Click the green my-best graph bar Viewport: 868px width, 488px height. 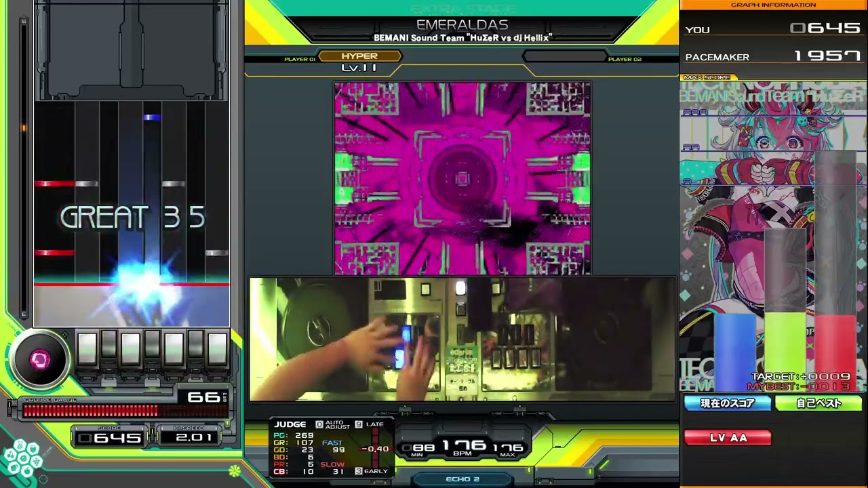coord(785,350)
